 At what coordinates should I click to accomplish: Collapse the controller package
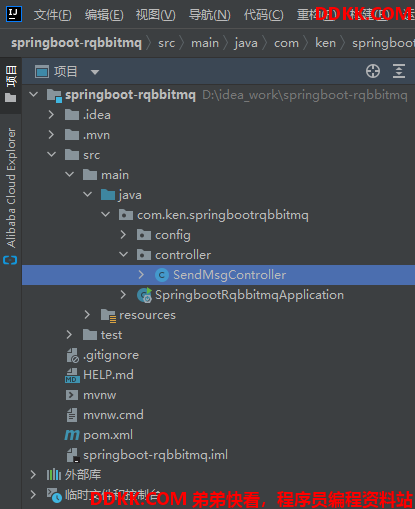(124, 255)
